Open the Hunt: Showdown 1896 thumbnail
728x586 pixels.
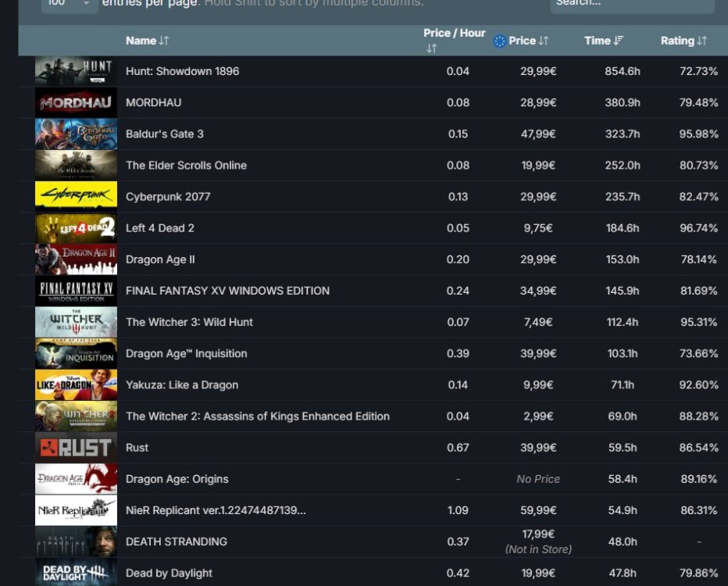pos(76,71)
